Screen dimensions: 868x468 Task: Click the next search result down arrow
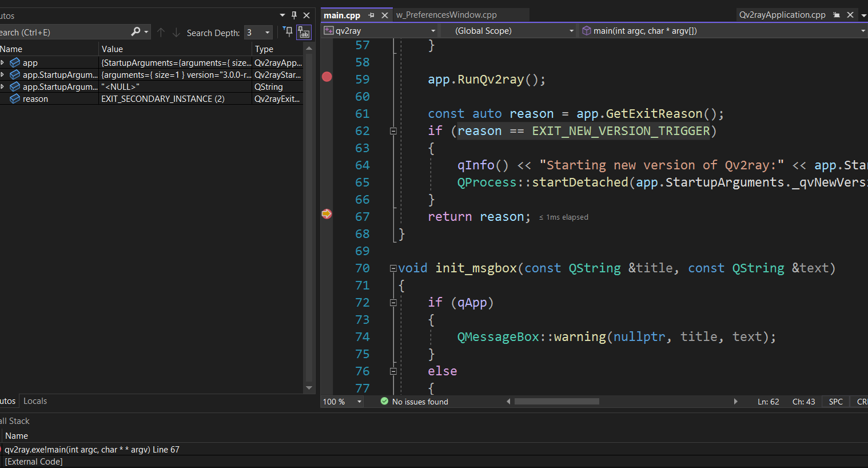[x=176, y=33]
